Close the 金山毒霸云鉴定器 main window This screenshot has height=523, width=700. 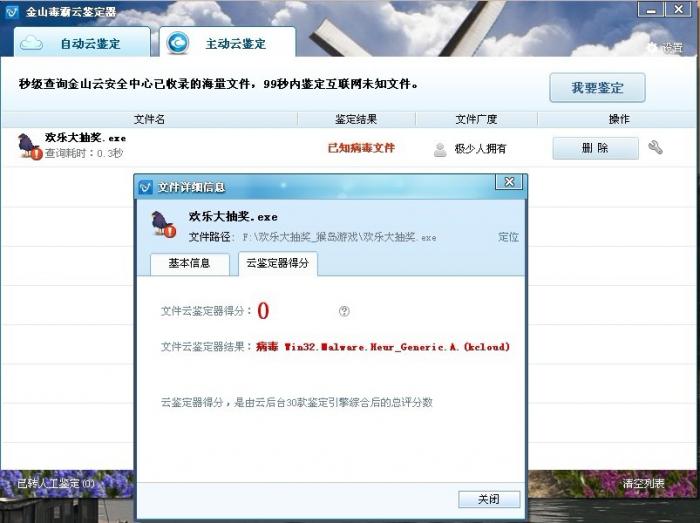click(x=678, y=9)
